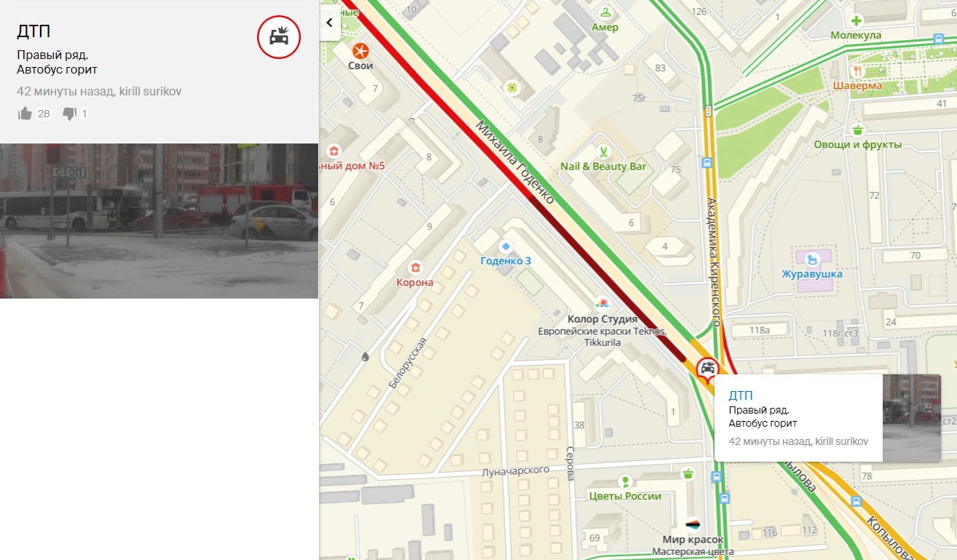Click the Мир красок store icon
Image resolution: width=957 pixels, height=560 pixels.
tap(693, 524)
